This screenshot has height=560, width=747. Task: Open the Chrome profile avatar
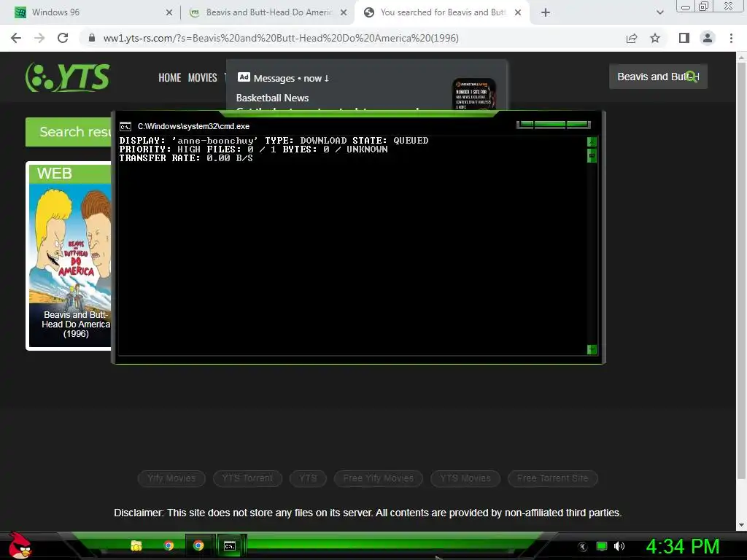(708, 38)
